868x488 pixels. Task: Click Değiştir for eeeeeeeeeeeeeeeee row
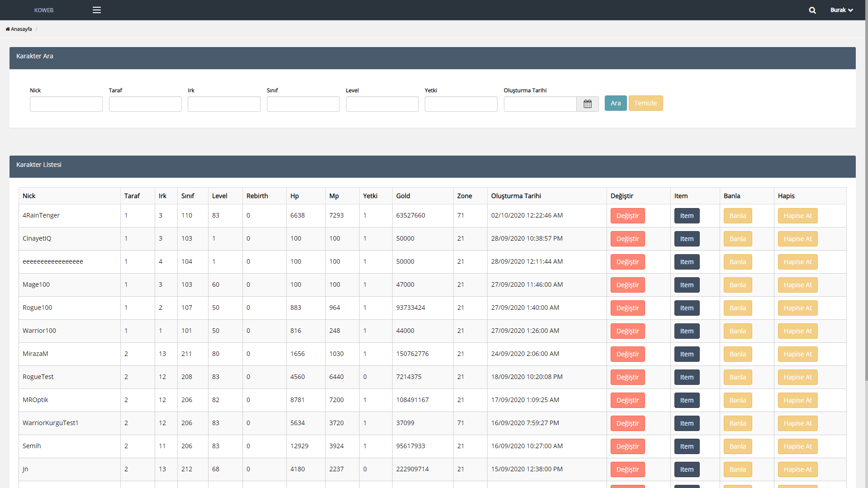tap(627, 262)
